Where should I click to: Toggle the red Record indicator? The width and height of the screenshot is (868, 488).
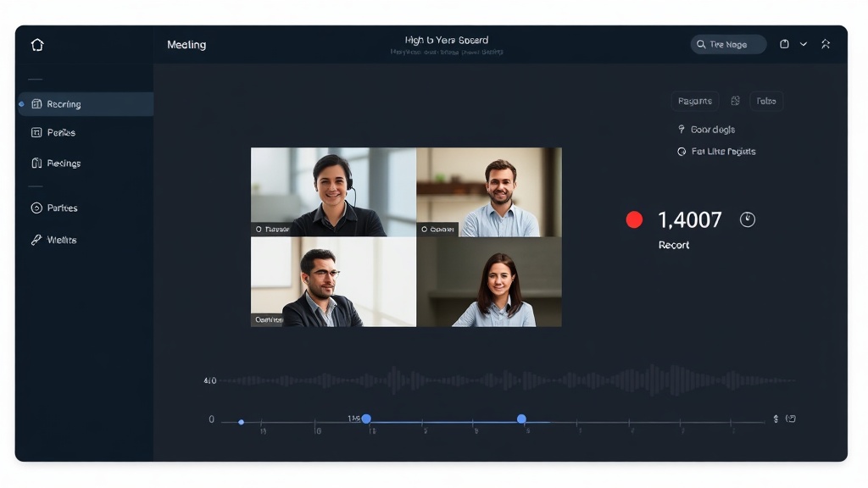click(x=633, y=219)
